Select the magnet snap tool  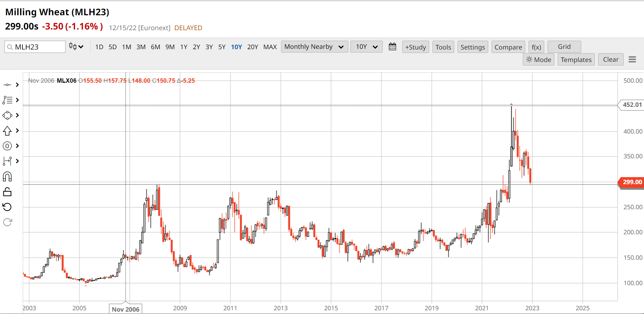click(7, 177)
